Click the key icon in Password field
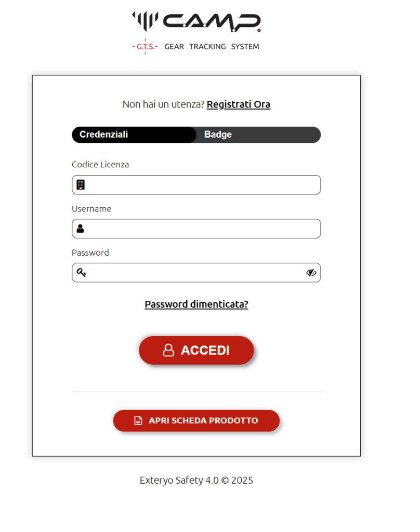Screen dimensions: 420x532 [x=81, y=272]
